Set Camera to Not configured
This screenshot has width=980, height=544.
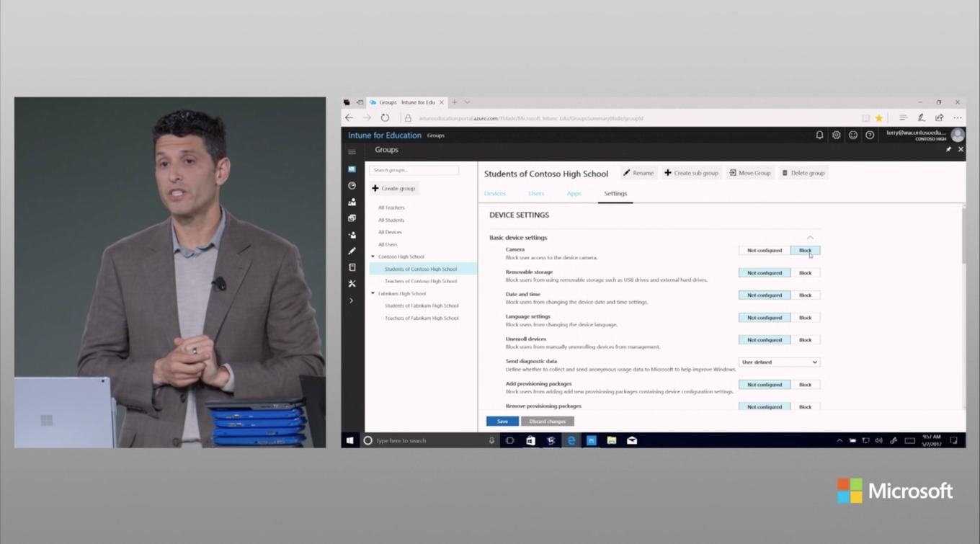[x=765, y=251]
